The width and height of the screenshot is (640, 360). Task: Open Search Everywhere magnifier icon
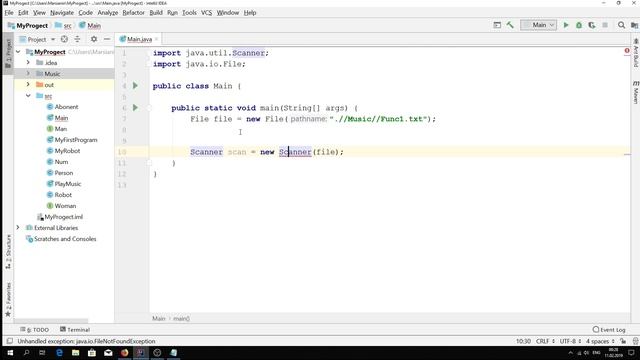click(621, 25)
